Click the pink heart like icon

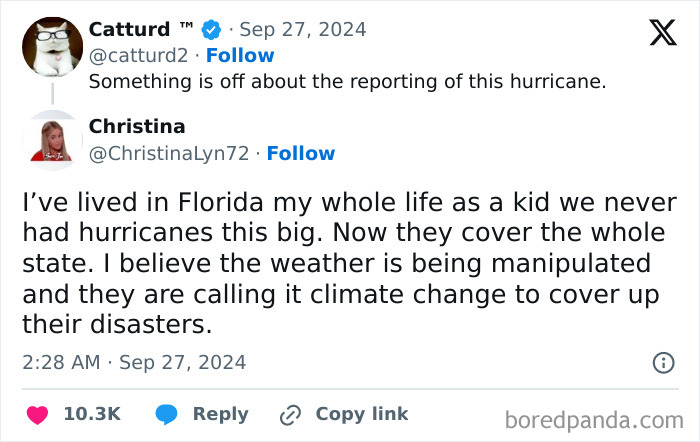(38, 414)
